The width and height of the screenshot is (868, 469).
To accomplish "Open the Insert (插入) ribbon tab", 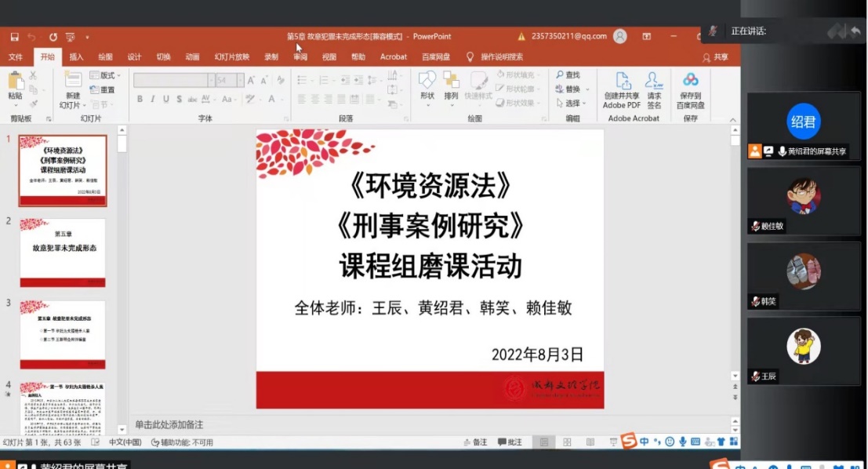I will (x=76, y=56).
